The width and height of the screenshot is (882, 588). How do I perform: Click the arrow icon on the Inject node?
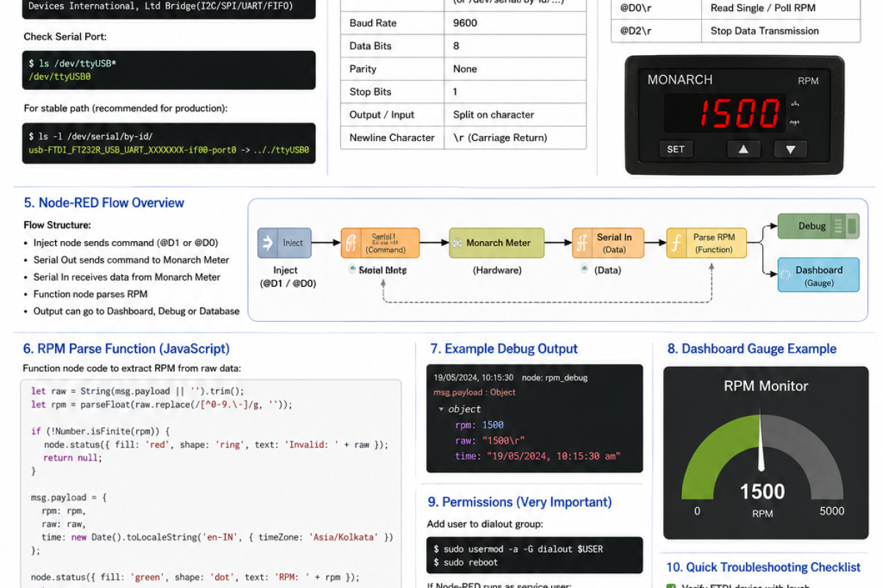pyautogui.click(x=268, y=243)
